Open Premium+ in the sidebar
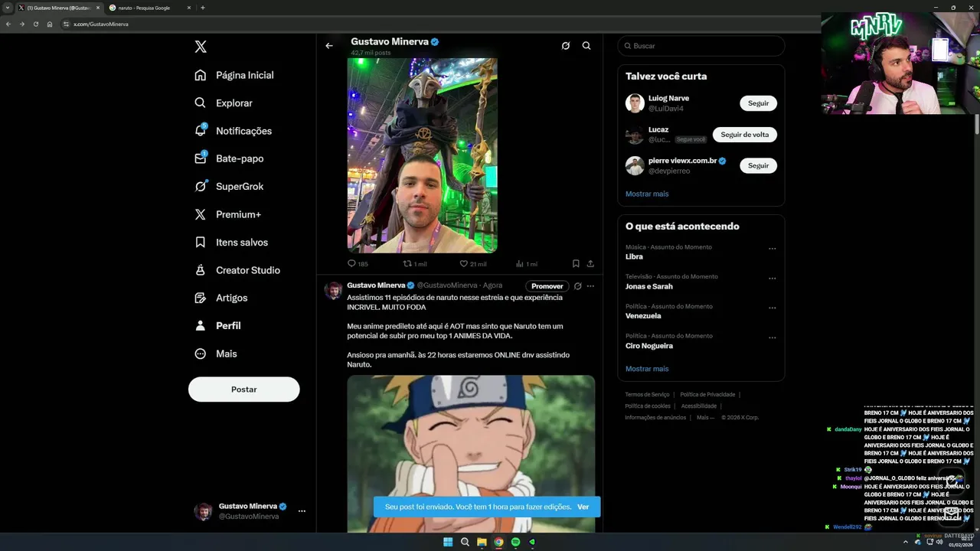 point(228,214)
